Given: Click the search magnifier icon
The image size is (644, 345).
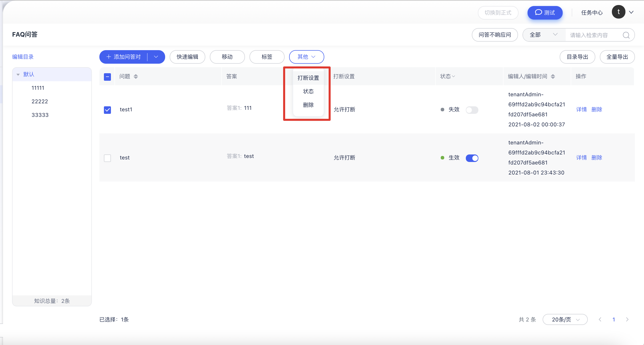Looking at the screenshot, I should click(626, 35).
